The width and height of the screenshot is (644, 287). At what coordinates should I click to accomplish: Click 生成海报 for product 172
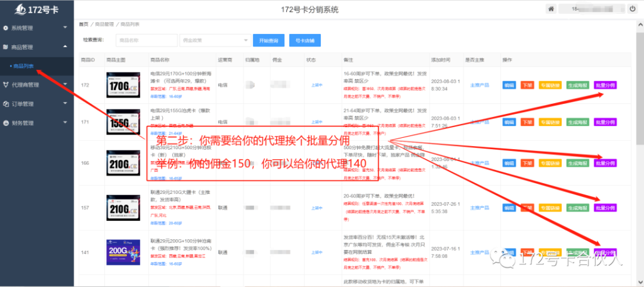pyautogui.click(x=577, y=85)
